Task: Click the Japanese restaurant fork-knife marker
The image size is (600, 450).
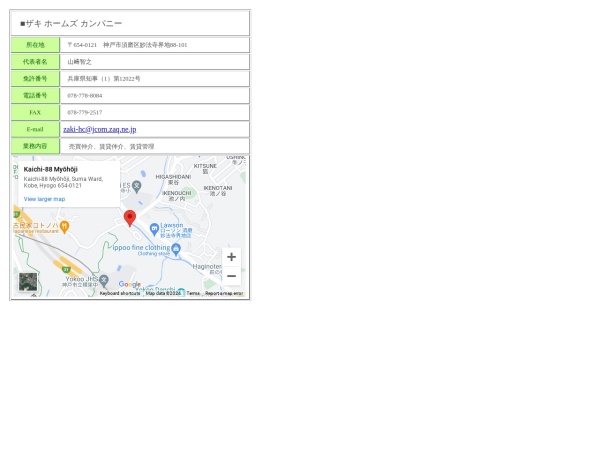Action: (x=64, y=227)
